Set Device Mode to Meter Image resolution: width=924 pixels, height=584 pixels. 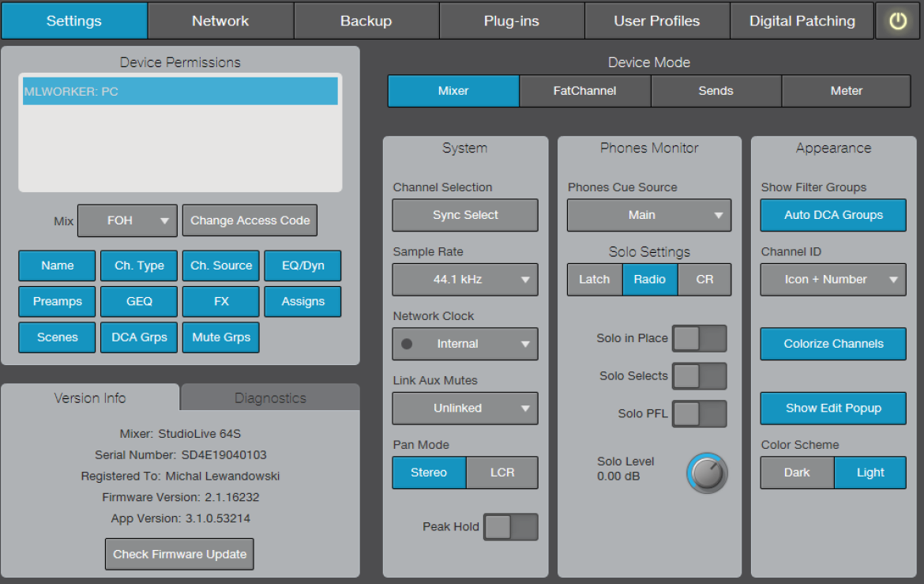(x=847, y=91)
